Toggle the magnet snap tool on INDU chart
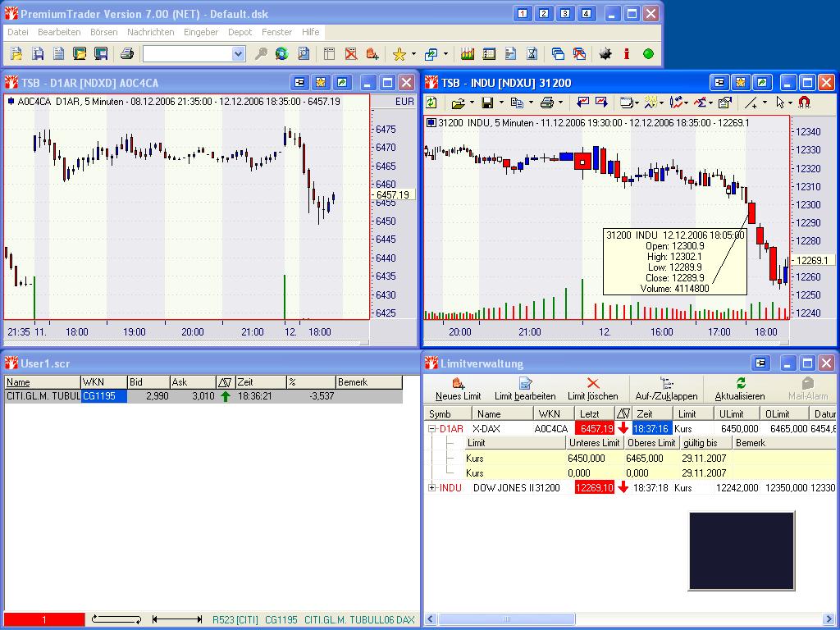840x630 pixels. (x=805, y=103)
